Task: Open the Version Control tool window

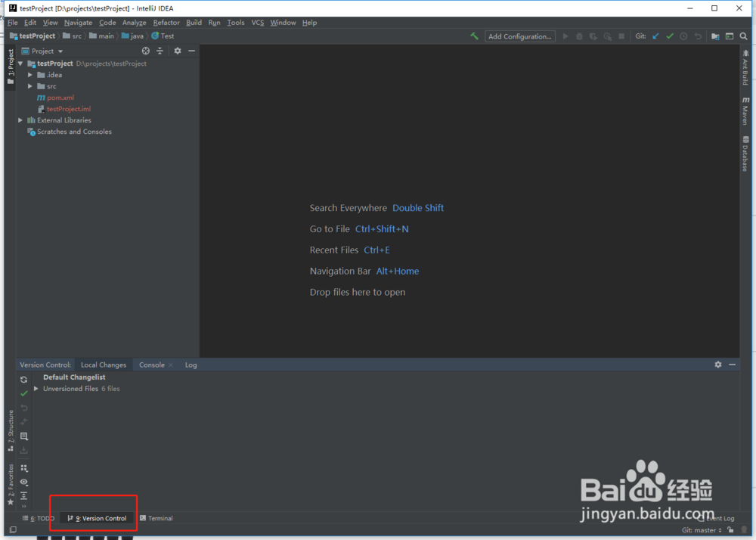Action: click(x=97, y=518)
